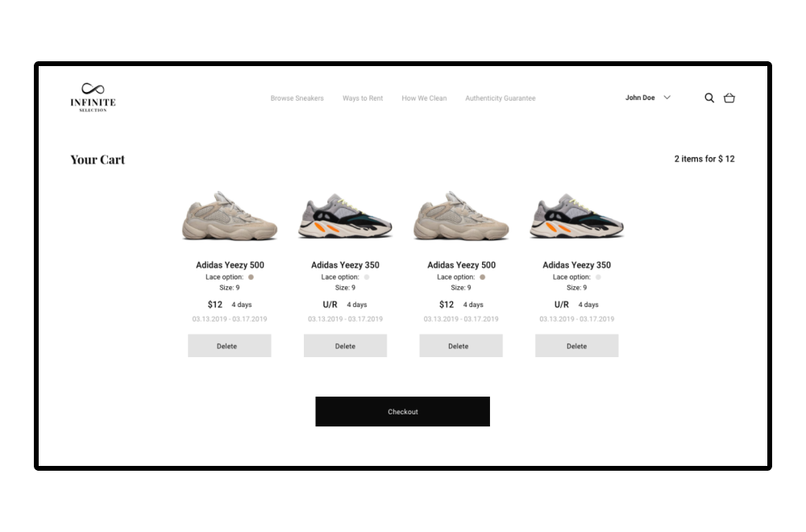Open Authenticity Guarantee page
Viewport: 806px width, 532px height.
pyautogui.click(x=501, y=98)
